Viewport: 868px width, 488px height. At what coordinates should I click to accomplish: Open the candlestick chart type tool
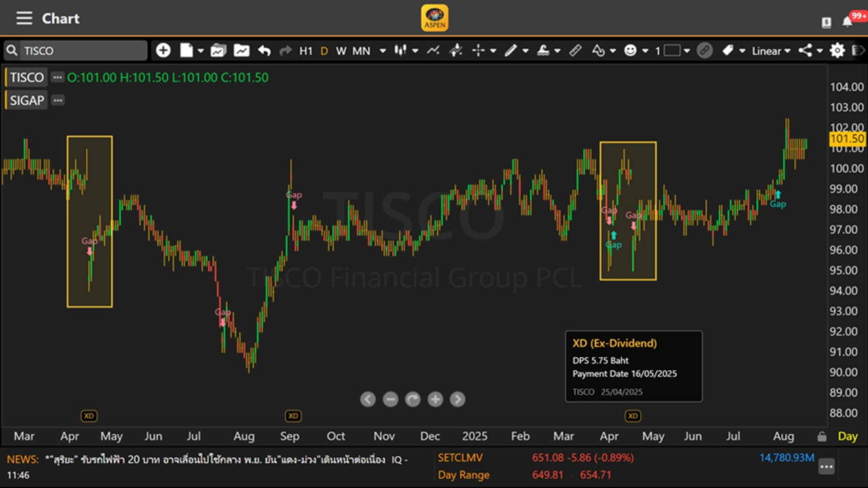pos(401,51)
